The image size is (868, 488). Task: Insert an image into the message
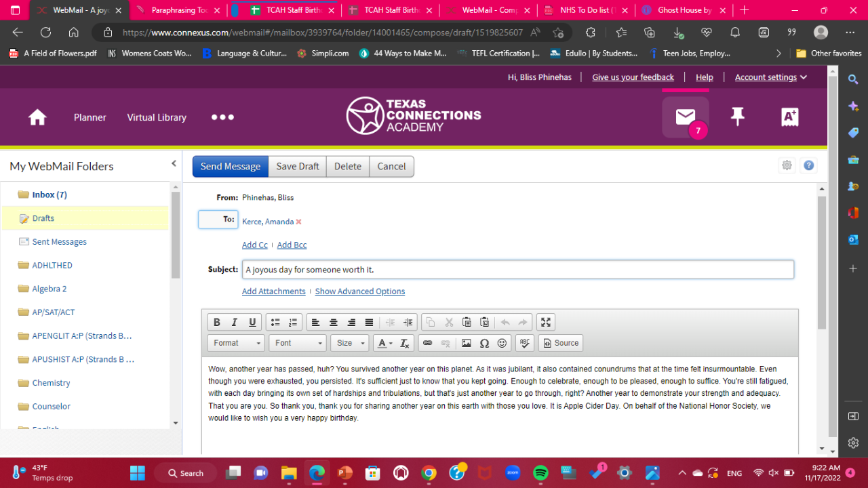[x=467, y=343]
